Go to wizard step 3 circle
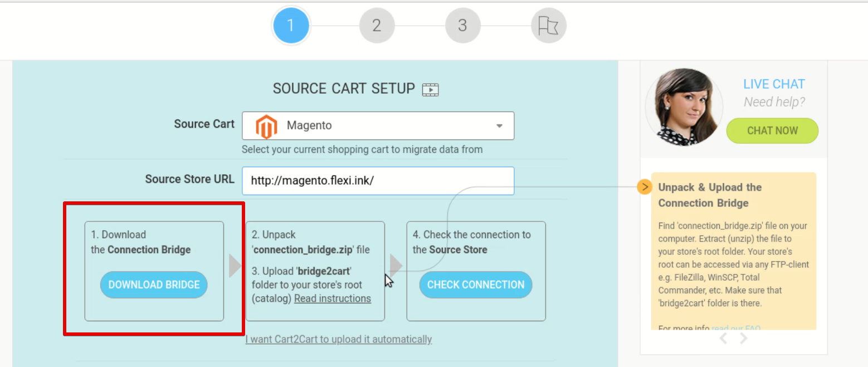868x367 pixels. [x=462, y=25]
